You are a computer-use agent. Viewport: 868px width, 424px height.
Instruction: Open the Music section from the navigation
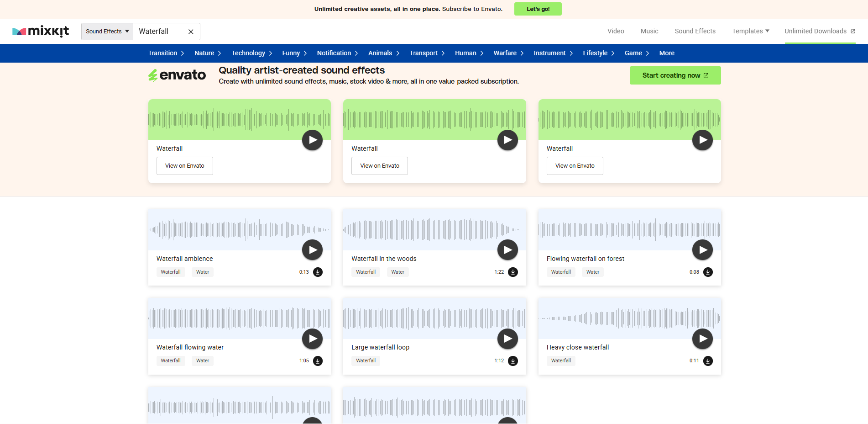click(649, 31)
